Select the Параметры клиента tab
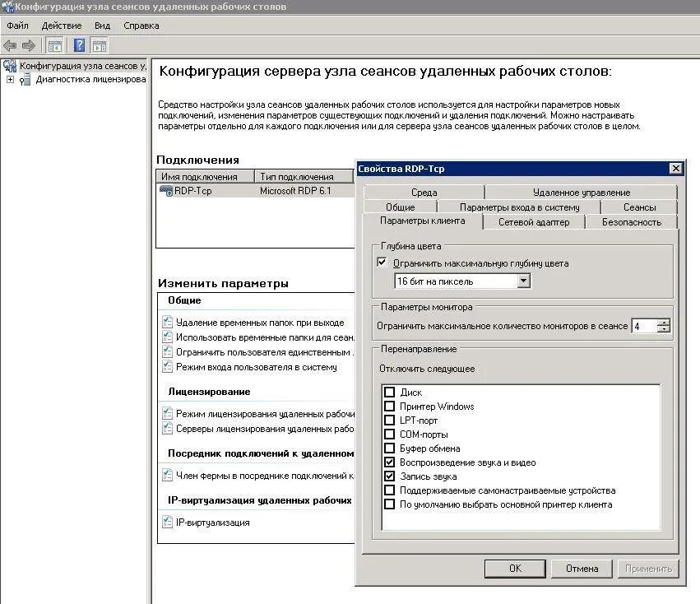 (422, 221)
